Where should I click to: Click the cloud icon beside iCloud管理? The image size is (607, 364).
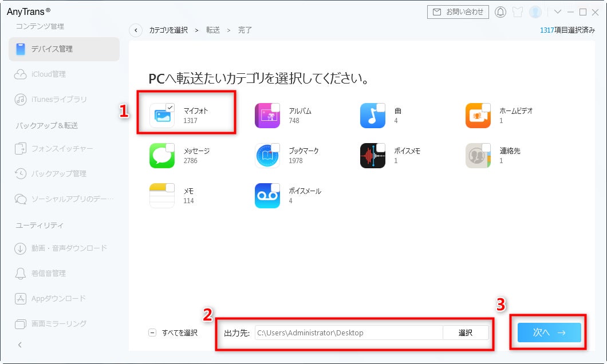click(20, 74)
